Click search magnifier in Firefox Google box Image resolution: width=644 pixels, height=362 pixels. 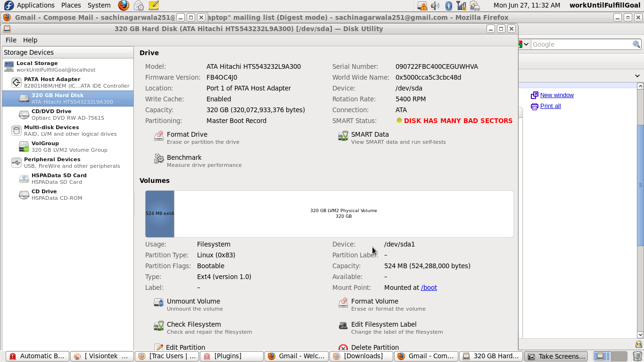pyautogui.click(x=636, y=44)
